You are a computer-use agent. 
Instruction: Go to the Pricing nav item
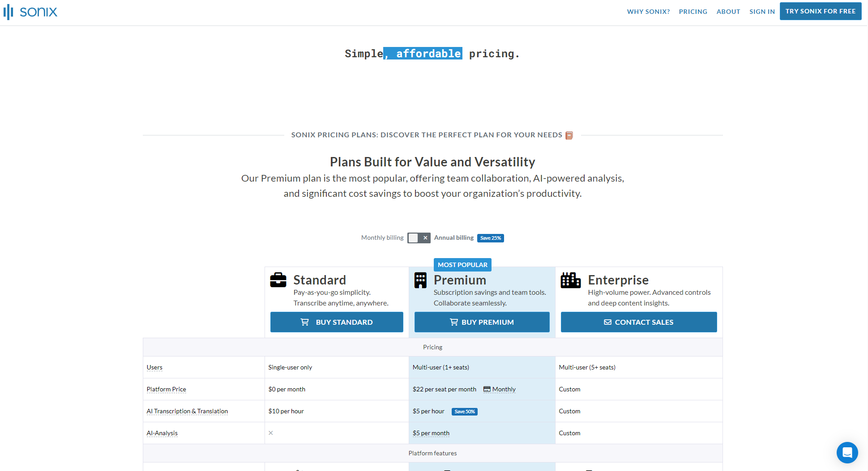[x=693, y=12]
